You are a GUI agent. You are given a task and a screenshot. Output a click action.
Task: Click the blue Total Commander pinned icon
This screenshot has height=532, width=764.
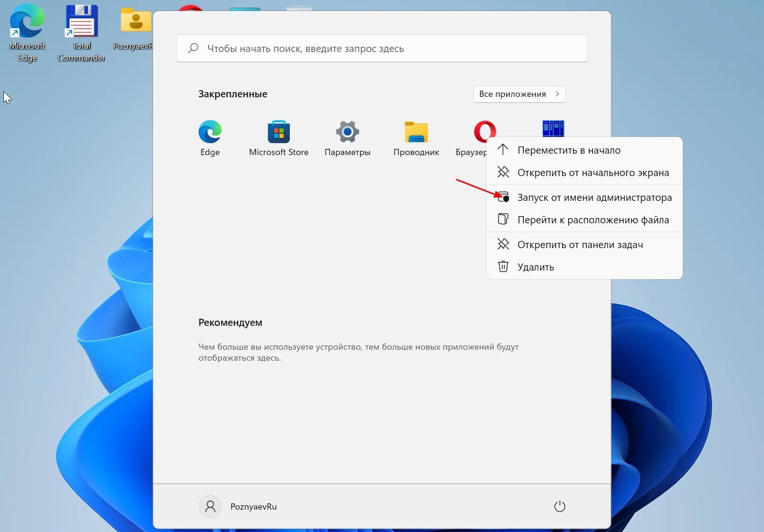click(x=553, y=128)
